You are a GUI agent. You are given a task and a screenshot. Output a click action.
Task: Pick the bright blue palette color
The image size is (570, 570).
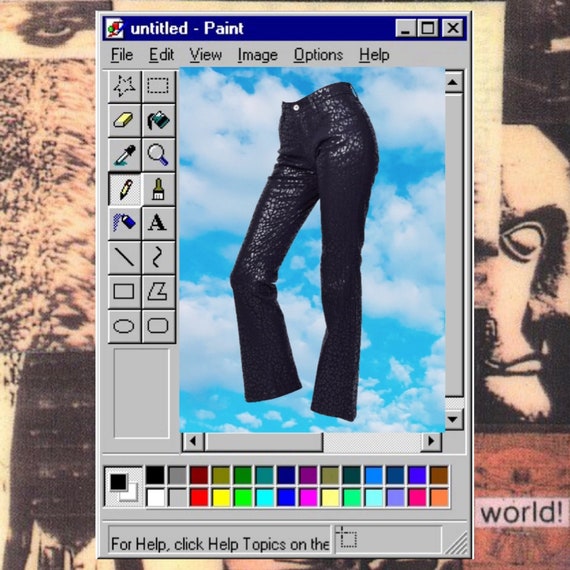[x=286, y=497]
